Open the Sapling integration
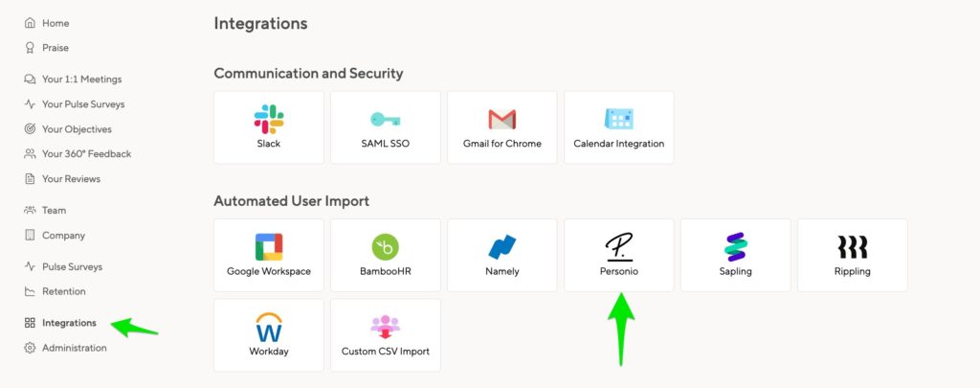This screenshot has width=980, height=388. pyautogui.click(x=736, y=255)
